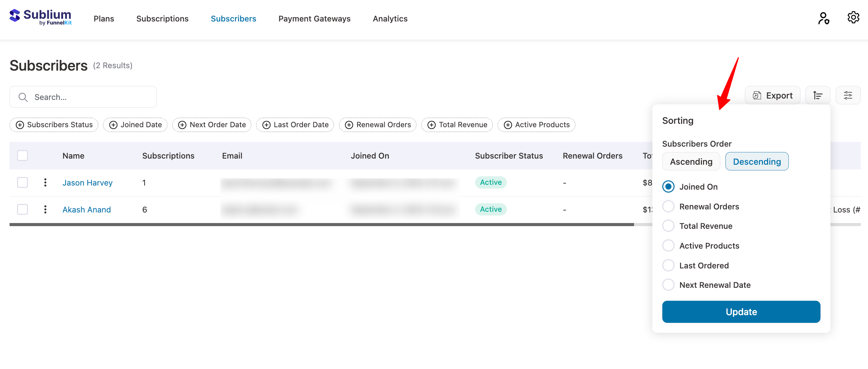Screen dimensions: 868x369
Task: Click the user account icon in header
Action: (x=823, y=18)
